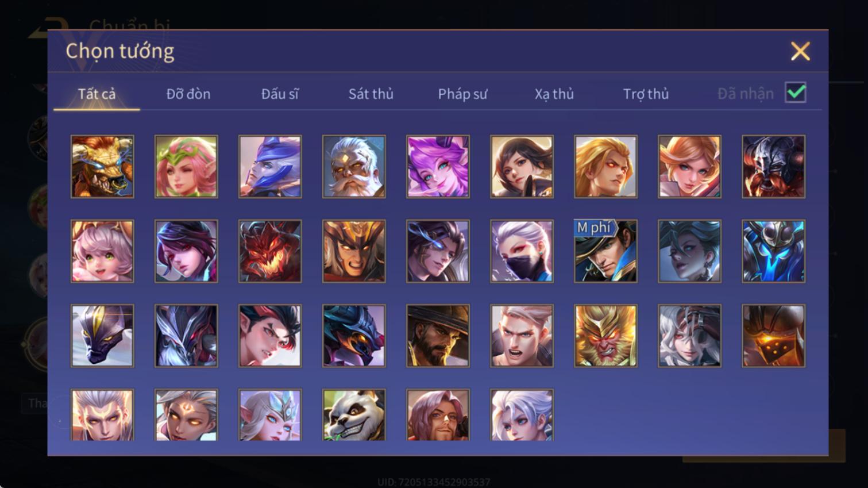Screen dimensions: 868x488
Task: Select the hero tagged "M phí"
Action: [x=605, y=251]
